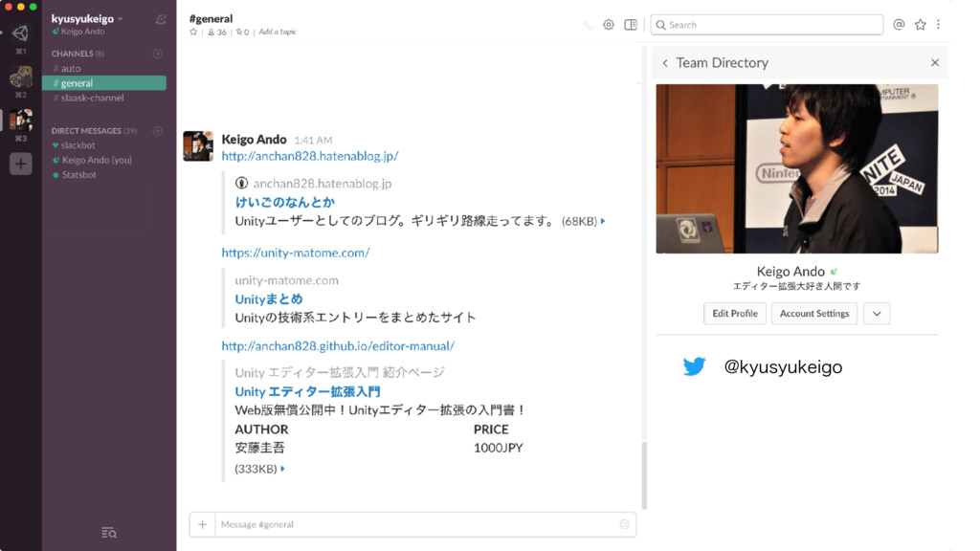The width and height of the screenshot is (980, 551).
Task: View pinned items count in header
Action: (x=242, y=32)
